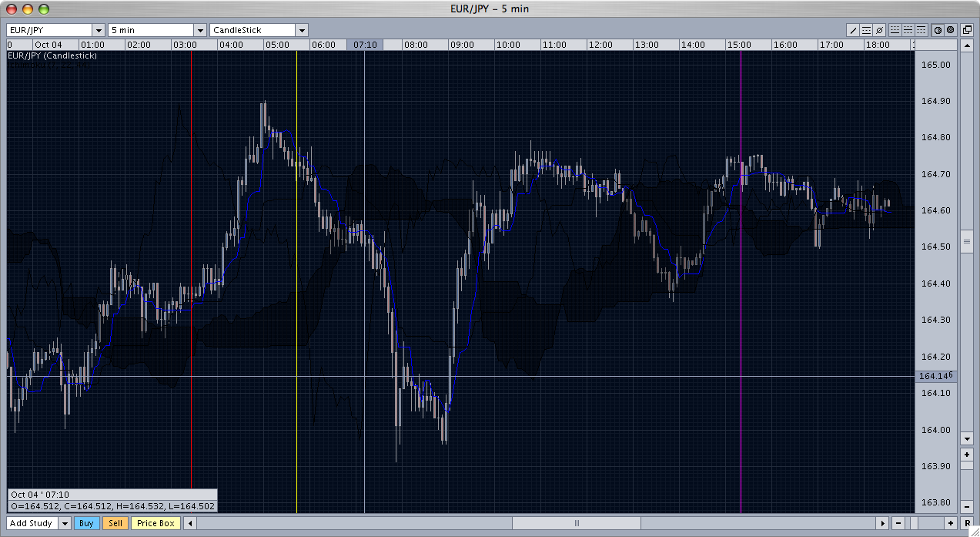
Task: Click the slashed-circle clear drawings icon
Action: click(x=879, y=30)
